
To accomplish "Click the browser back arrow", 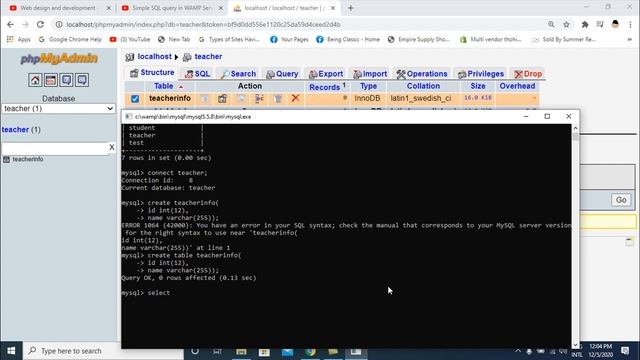I will [x=10, y=24].
